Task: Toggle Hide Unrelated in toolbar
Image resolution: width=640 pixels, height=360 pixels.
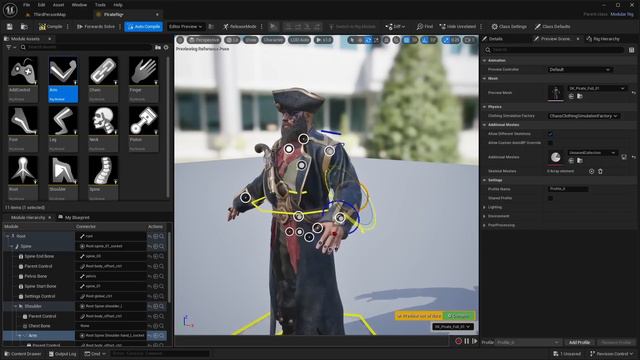Action: [458, 27]
